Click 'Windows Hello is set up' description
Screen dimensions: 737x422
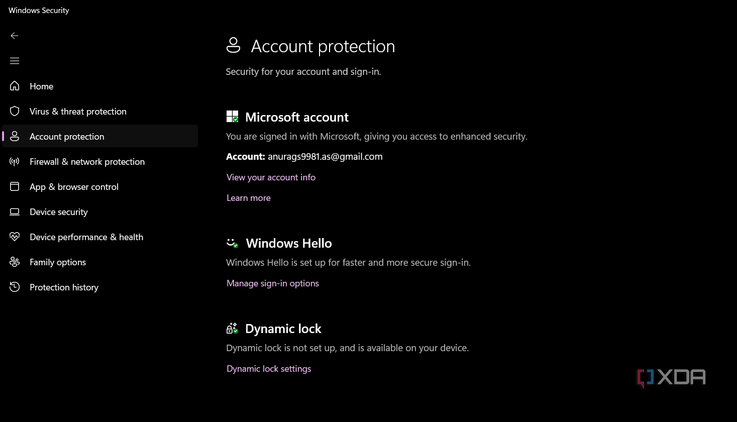pos(348,263)
